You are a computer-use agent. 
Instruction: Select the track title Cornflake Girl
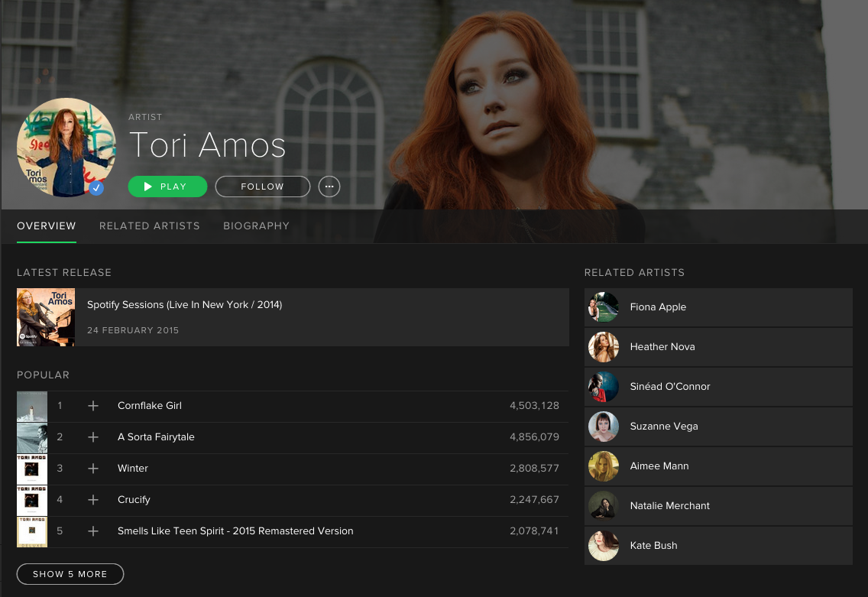[x=150, y=405]
